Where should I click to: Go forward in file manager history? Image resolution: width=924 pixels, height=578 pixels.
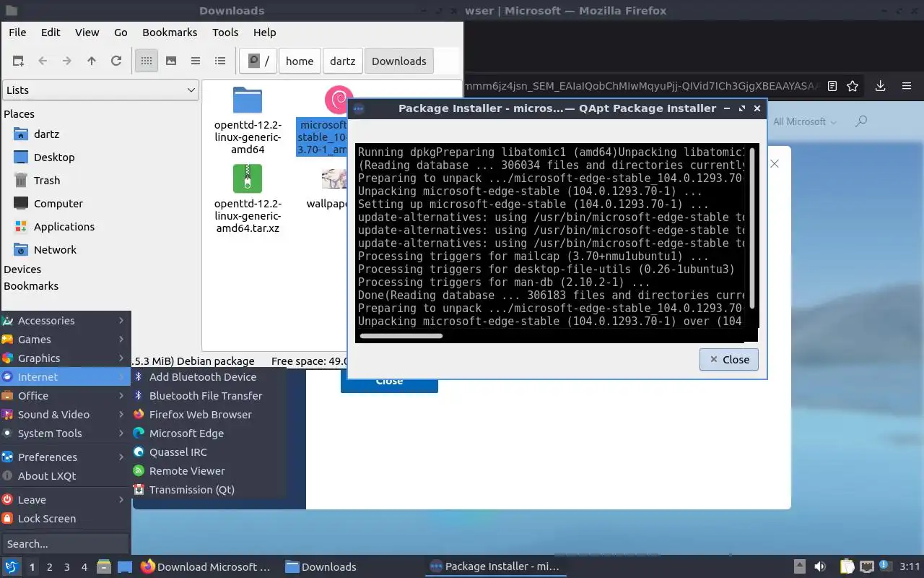coord(67,61)
